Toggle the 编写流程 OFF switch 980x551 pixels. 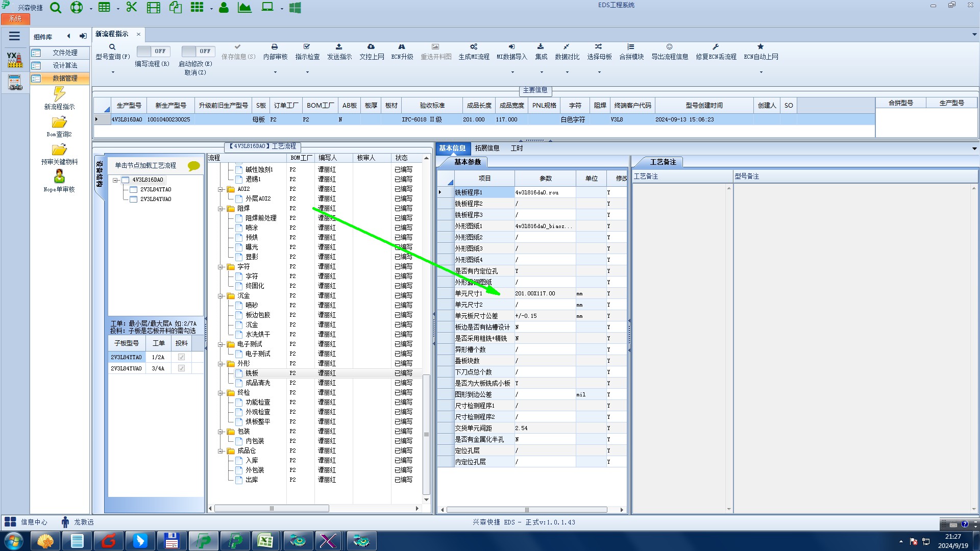tap(153, 51)
